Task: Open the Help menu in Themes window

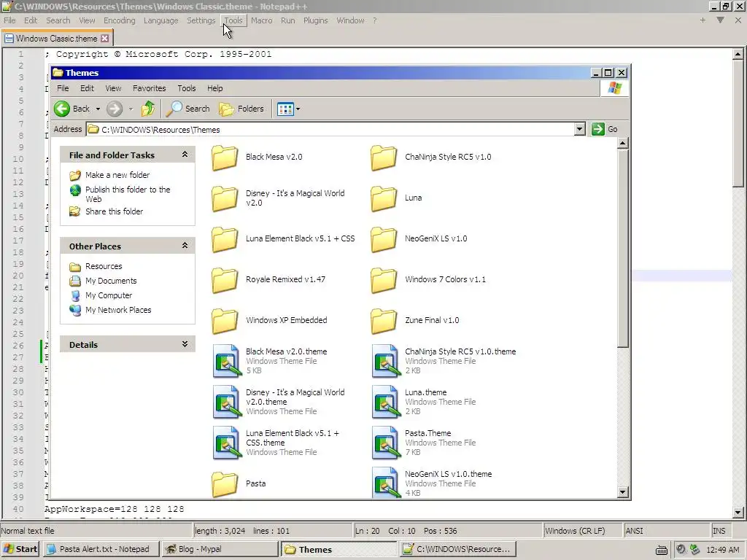Action: [215, 88]
